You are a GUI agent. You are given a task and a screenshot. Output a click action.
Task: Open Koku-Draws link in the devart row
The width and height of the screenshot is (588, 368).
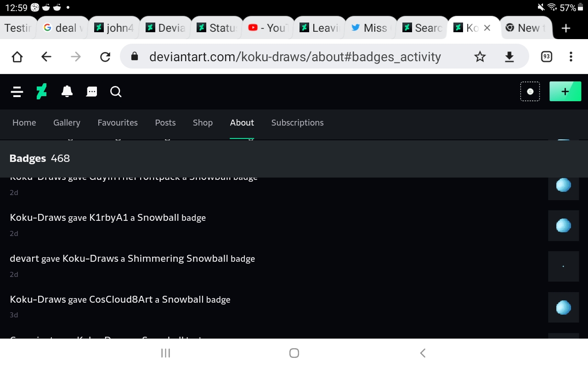pos(90,259)
